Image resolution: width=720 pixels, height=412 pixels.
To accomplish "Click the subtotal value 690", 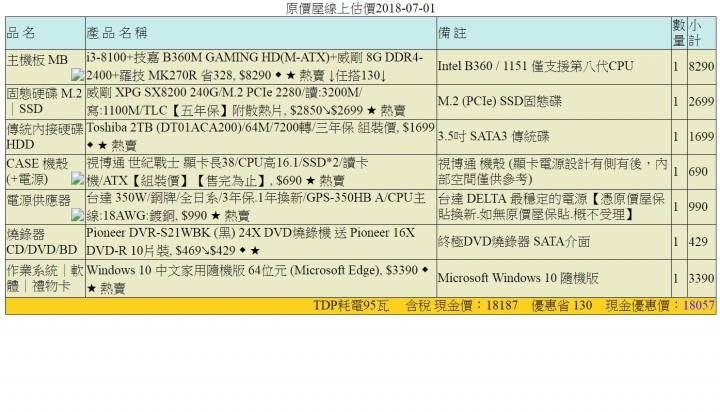I will point(698,171).
